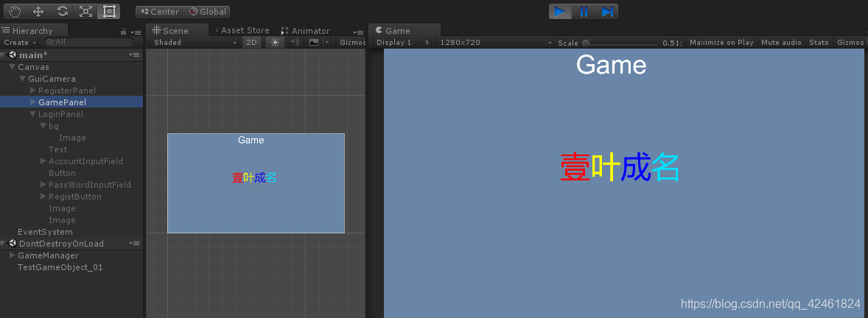Switch to the Hierarchy tab
The height and width of the screenshot is (318, 868).
pos(33,31)
